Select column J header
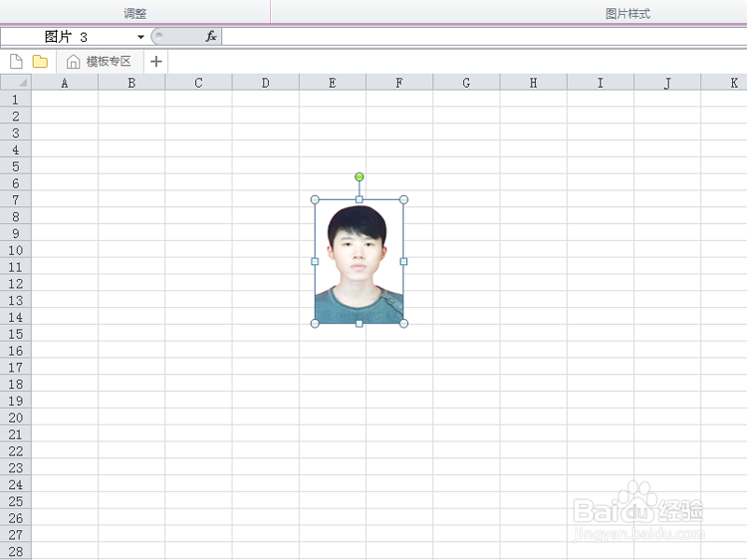Screen dimensions: 747x560 [x=668, y=83]
